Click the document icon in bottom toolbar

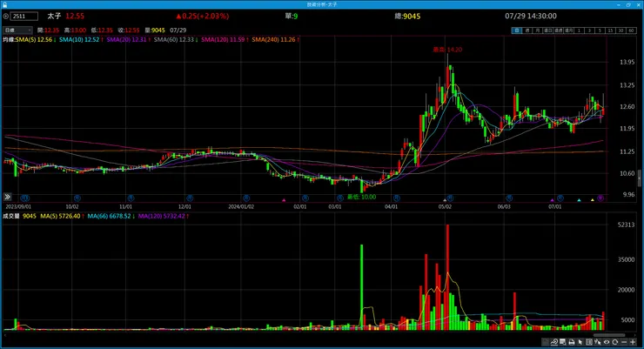pyautogui.click(x=545, y=342)
